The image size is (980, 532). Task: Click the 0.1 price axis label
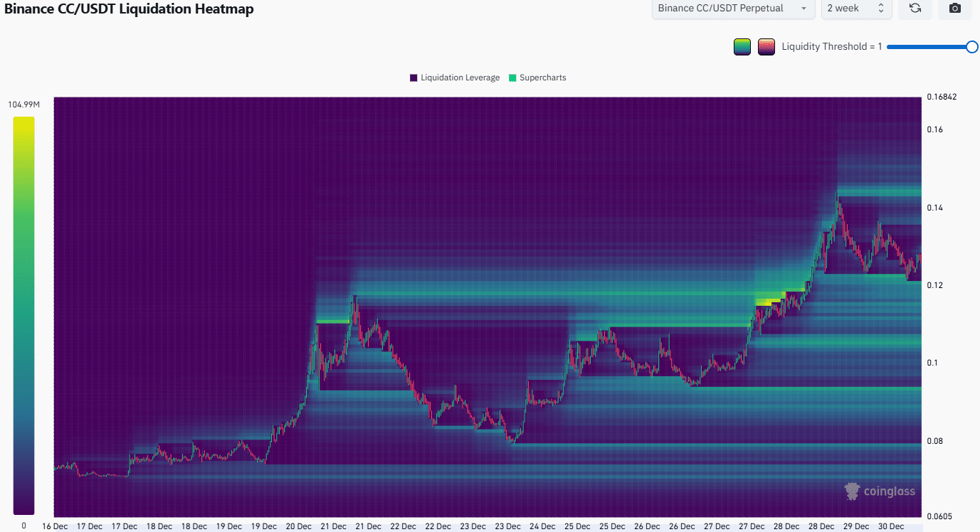932,363
